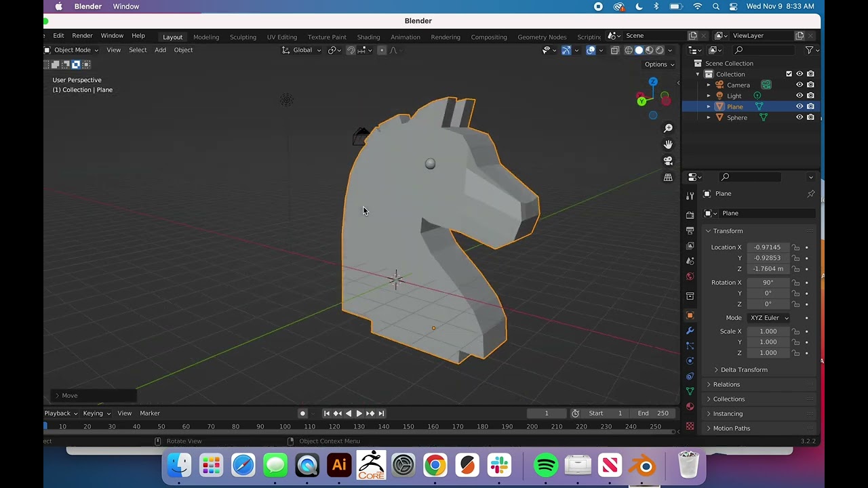
Task: Open Spotify from the dock
Action: tap(546, 466)
